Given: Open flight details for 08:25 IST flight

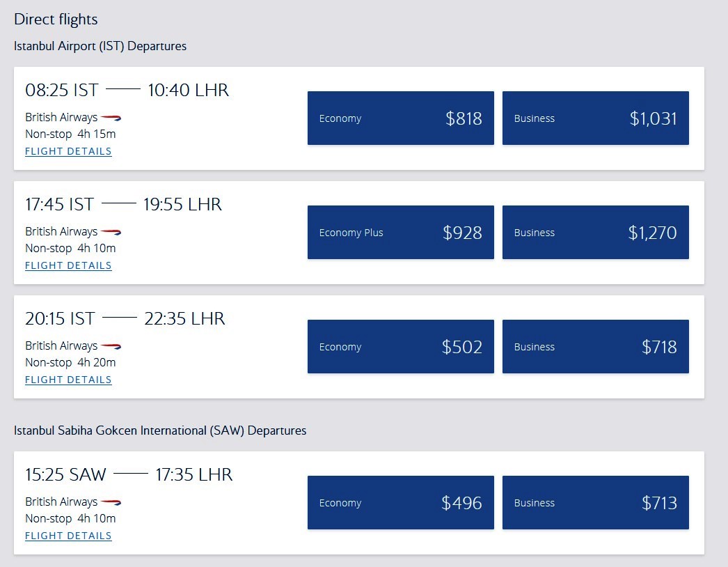Looking at the screenshot, I should coord(68,152).
